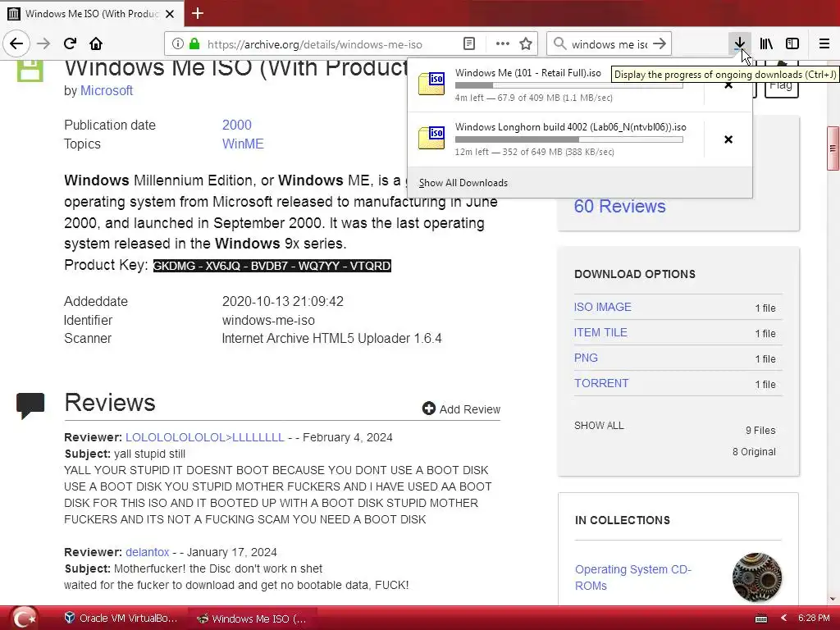840x630 pixels.
Task: Select the Windows Me ISO download entry
Action: [x=555, y=84]
